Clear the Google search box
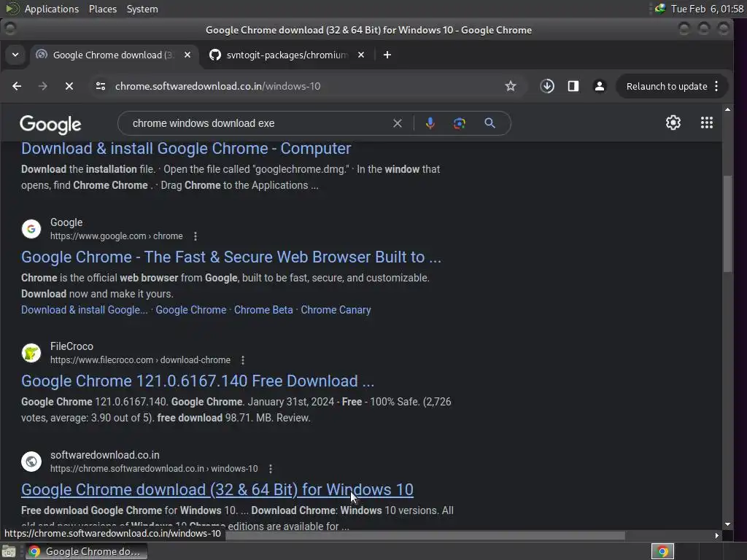747x560 pixels. 398,123
